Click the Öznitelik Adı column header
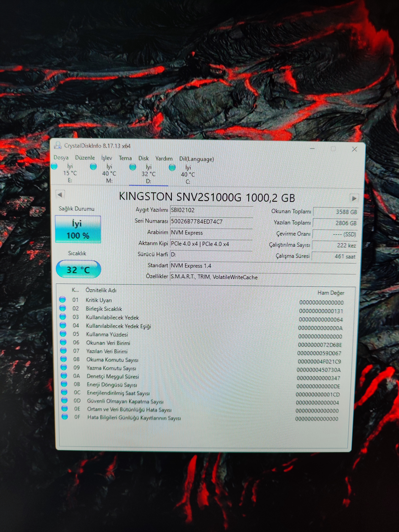 pos(101,290)
